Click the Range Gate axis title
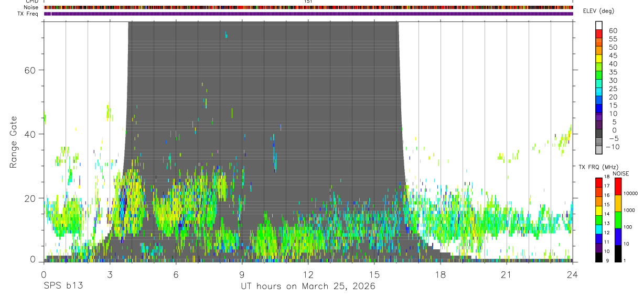 click(x=13, y=142)
